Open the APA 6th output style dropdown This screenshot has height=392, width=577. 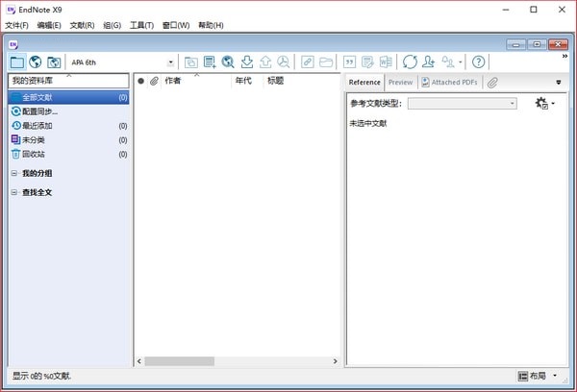[x=171, y=62]
